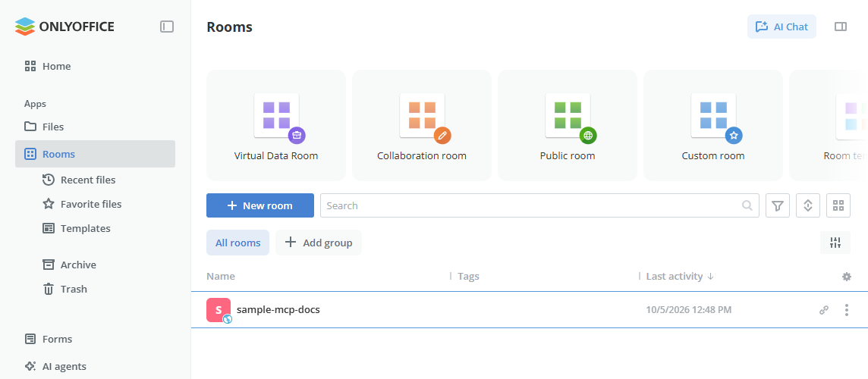
Task: Click the New room button
Action: tap(260, 205)
